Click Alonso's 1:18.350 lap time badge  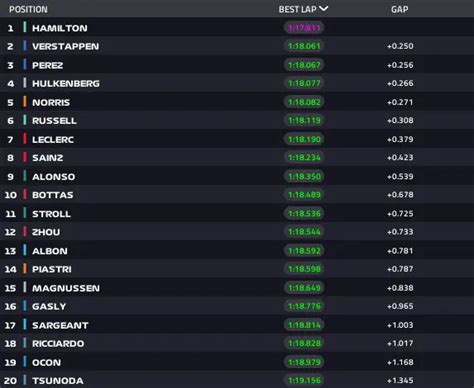click(x=304, y=176)
